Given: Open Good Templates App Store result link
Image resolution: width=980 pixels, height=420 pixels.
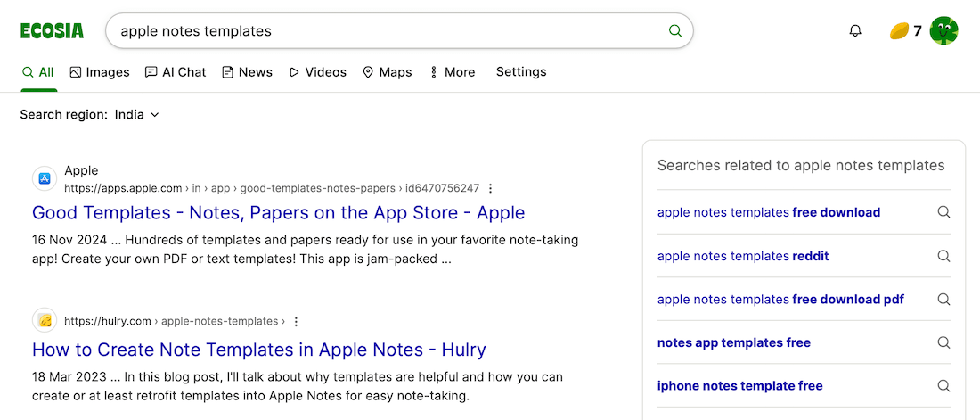Looking at the screenshot, I should coord(278,213).
